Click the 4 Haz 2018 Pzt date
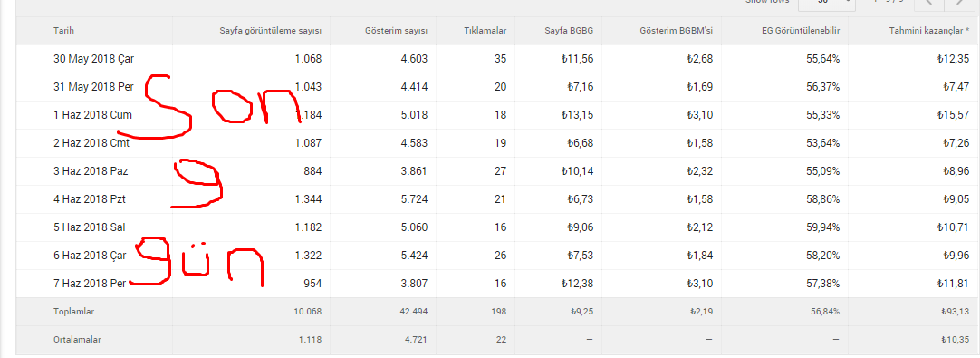This screenshot has width=980, height=358. 91,199
